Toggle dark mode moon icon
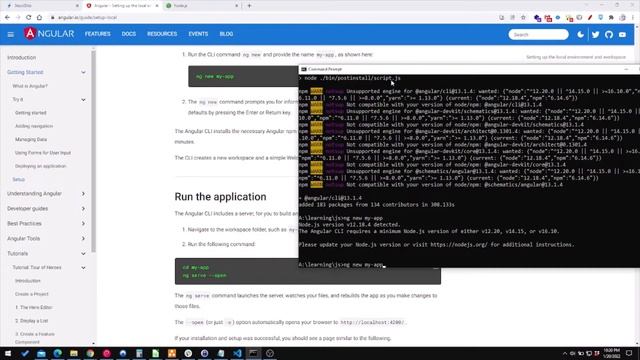Viewport: 640px width, 360px height. 580,35
